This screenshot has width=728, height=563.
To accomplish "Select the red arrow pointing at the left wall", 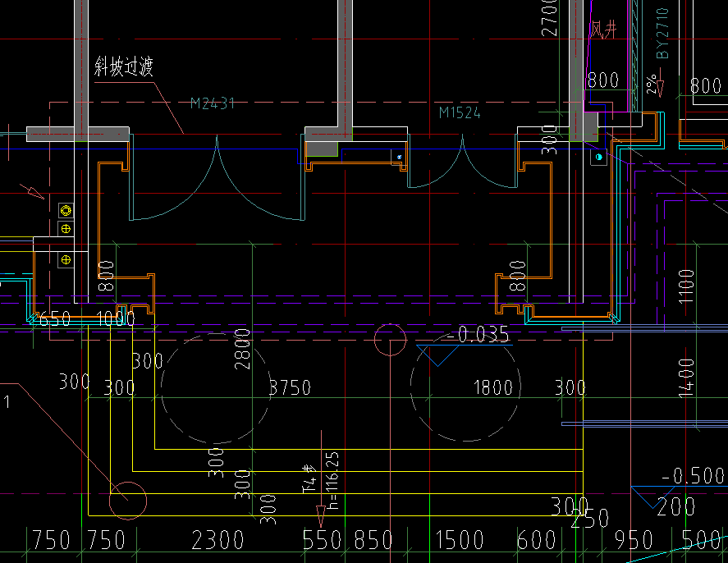I will click(34, 194).
